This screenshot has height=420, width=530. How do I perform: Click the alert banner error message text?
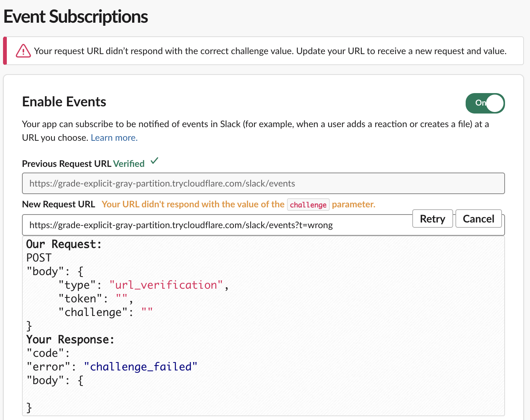(x=270, y=51)
